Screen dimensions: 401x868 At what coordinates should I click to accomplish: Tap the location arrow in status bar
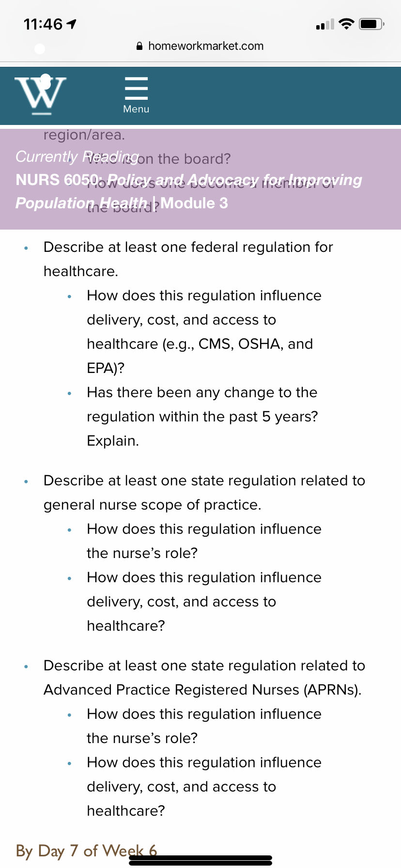click(x=72, y=24)
